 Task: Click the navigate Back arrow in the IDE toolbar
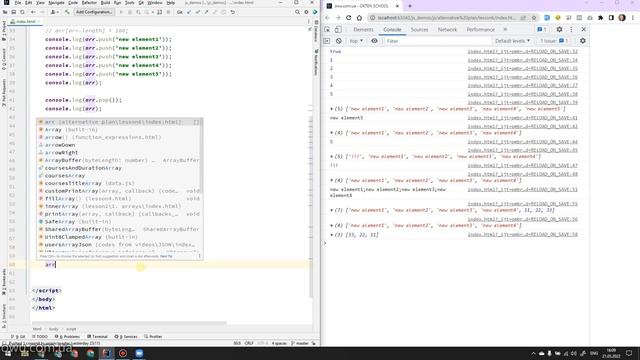[x=33, y=12]
